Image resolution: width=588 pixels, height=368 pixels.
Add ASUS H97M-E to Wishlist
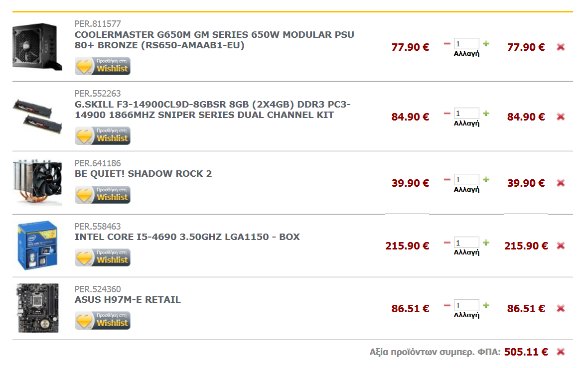[x=102, y=320]
